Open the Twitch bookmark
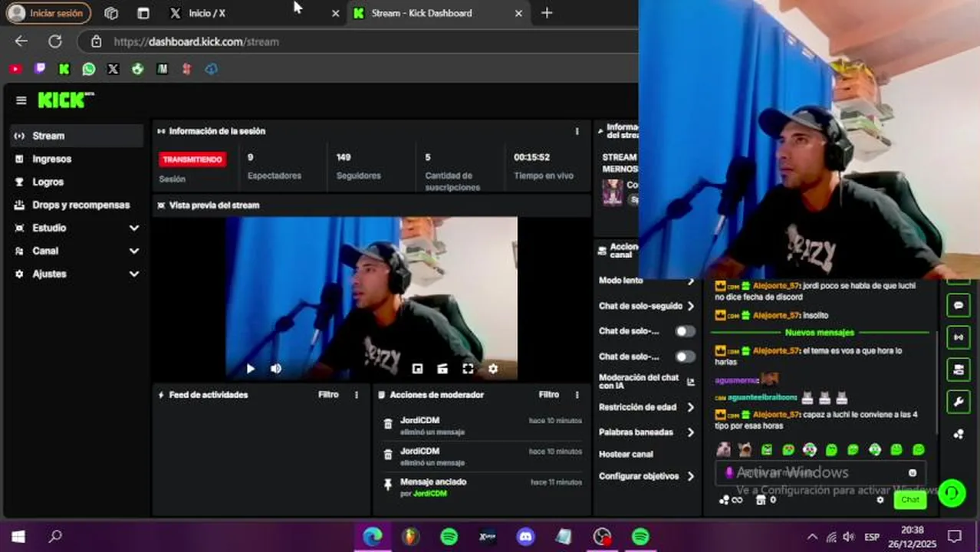 (x=40, y=69)
